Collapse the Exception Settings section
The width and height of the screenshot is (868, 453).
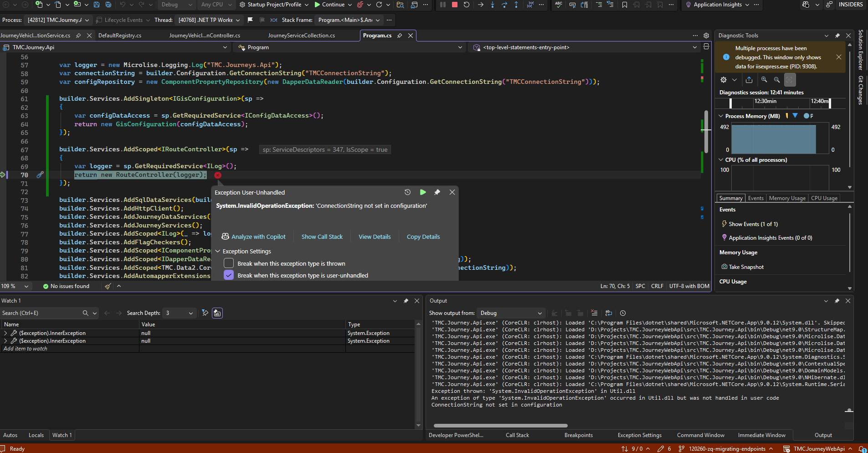pyautogui.click(x=218, y=252)
